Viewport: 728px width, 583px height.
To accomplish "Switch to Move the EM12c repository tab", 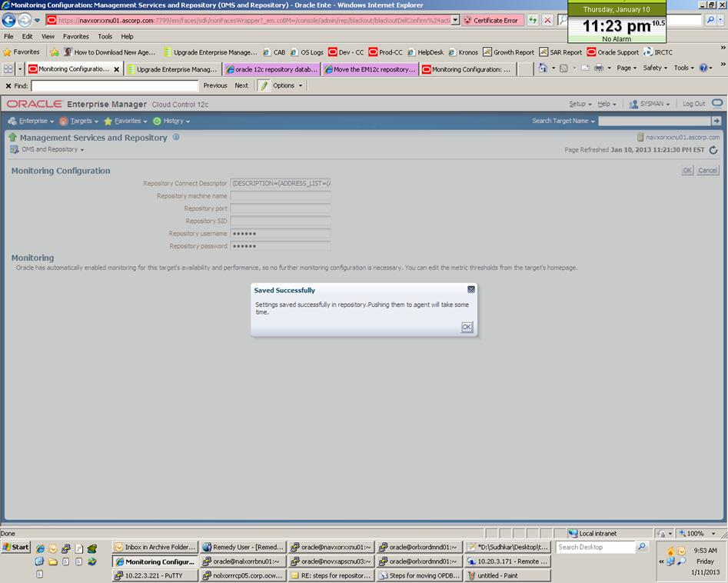I will point(370,69).
